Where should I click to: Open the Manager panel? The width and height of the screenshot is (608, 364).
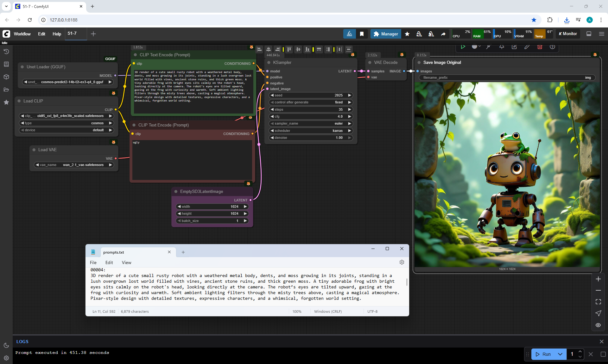tap(386, 34)
